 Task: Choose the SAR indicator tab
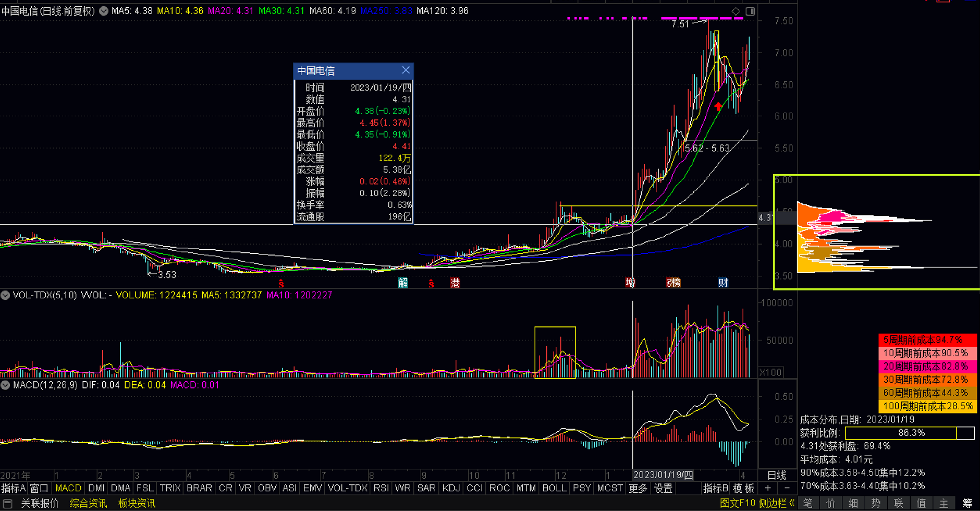pos(426,488)
